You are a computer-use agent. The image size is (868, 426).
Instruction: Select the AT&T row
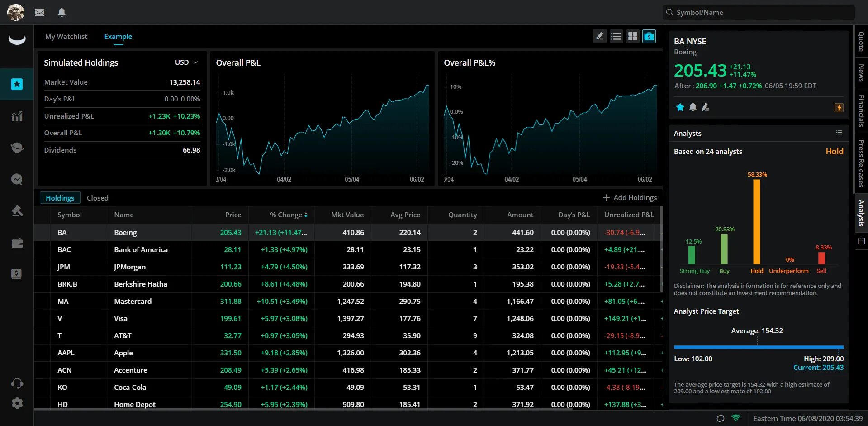point(347,336)
